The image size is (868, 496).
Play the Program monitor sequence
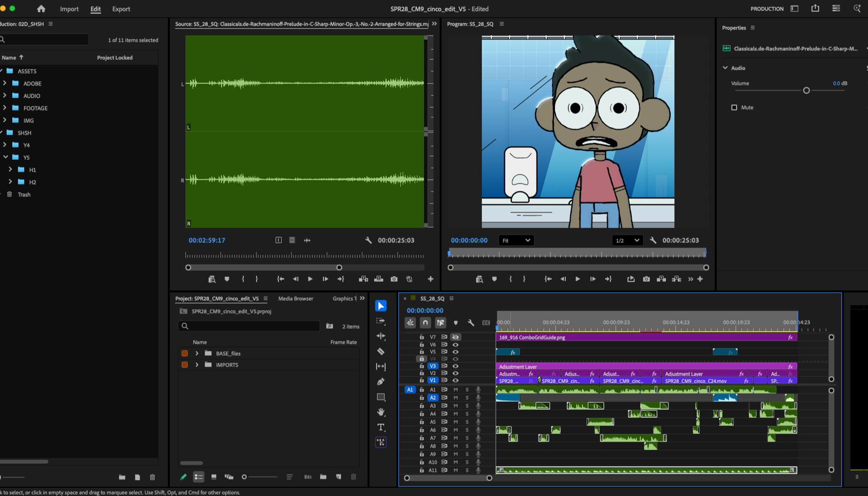pos(578,279)
